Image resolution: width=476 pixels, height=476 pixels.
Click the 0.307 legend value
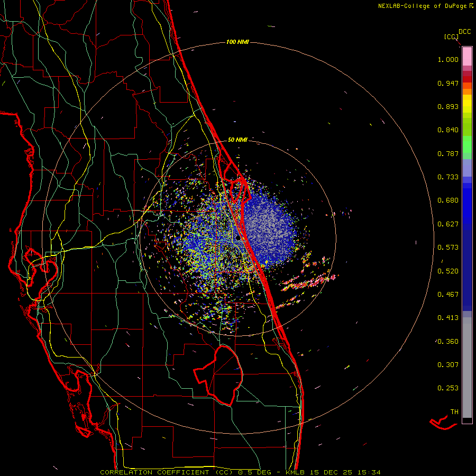(448, 365)
